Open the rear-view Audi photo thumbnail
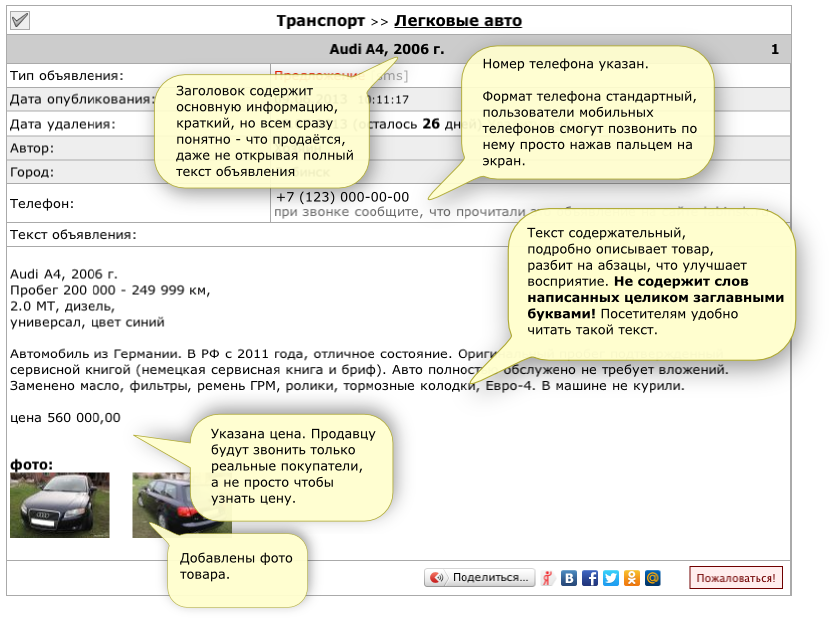 coord(182,505)
